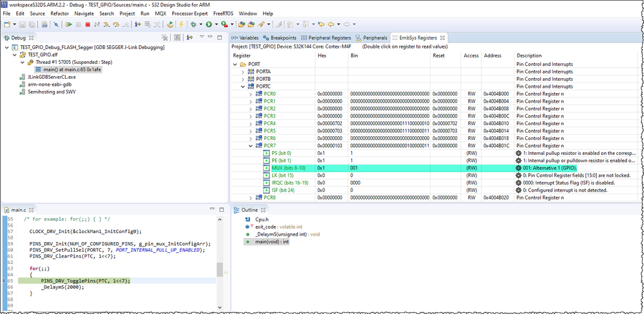Expand the PORTA peripheral node

(243, 72)
